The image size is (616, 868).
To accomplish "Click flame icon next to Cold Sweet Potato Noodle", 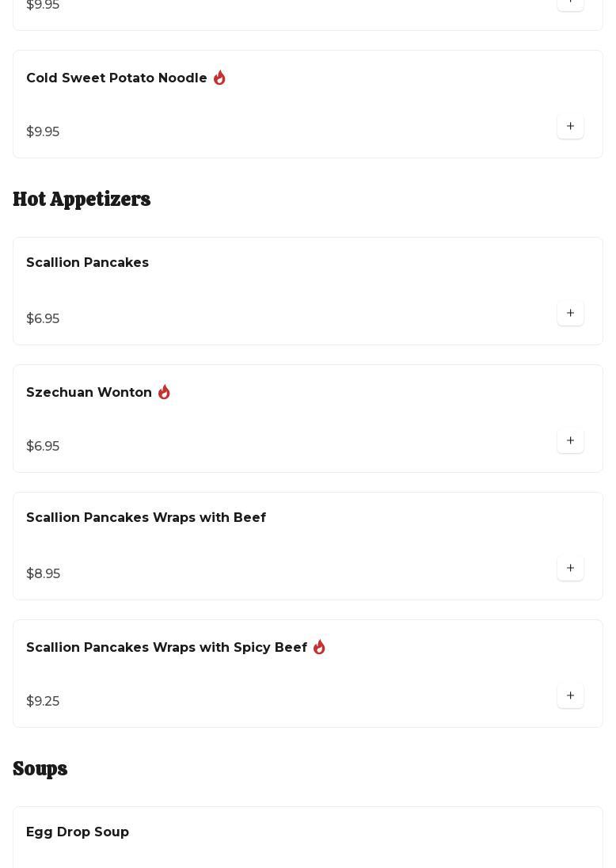I will [219, 78].
